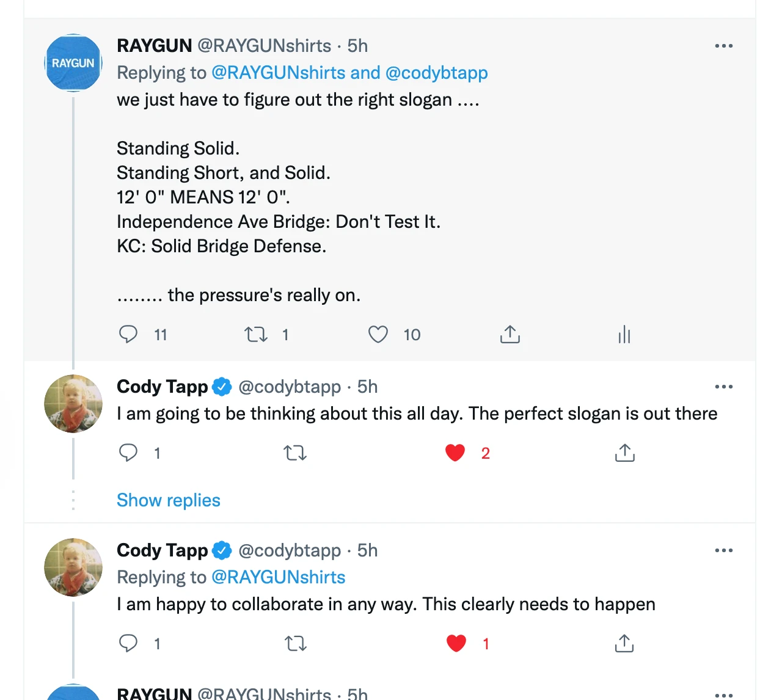Open @RAYGUNshirts link in Cody's reply

(x=279, y=577)
